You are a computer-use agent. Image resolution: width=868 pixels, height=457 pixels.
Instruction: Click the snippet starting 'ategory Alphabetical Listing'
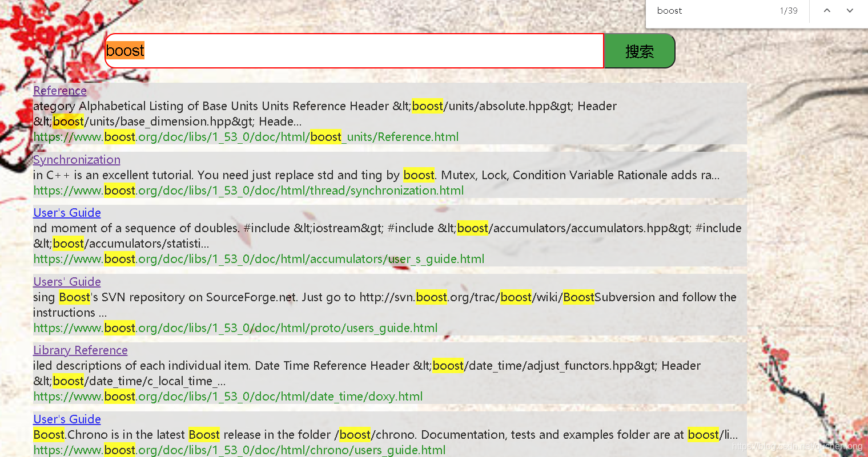[325, 114]
